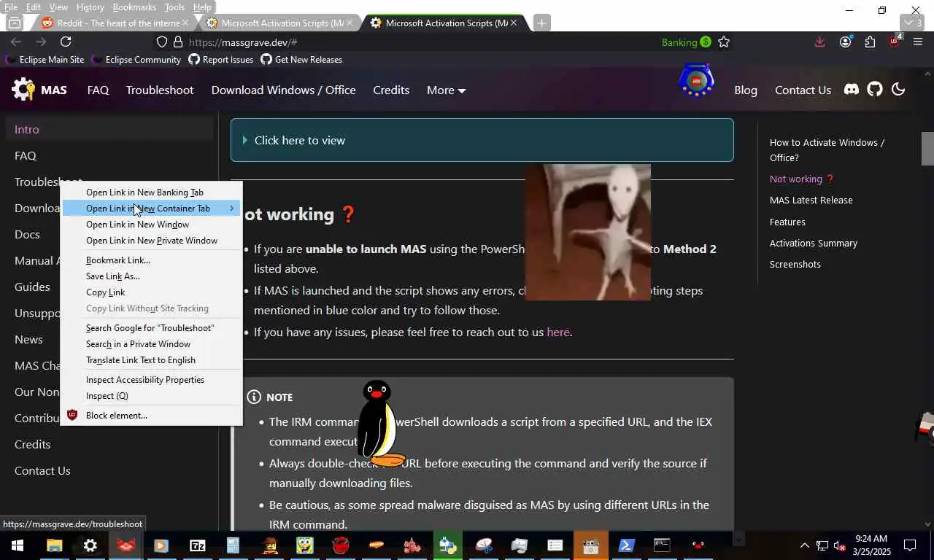Open Contact Us in the header
The height and width of the screenshot is (560, 934).
[803, 90]
